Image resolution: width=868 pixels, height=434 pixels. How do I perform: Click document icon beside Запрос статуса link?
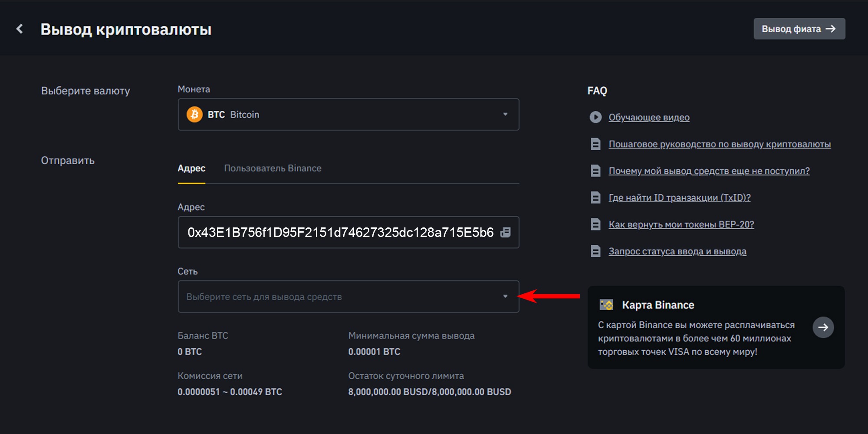tap(595, 251)
